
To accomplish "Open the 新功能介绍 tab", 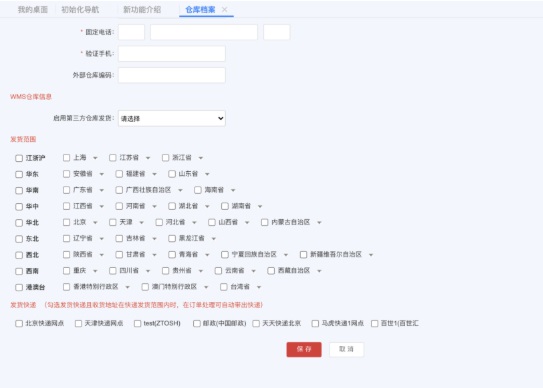I will (142, 10).
